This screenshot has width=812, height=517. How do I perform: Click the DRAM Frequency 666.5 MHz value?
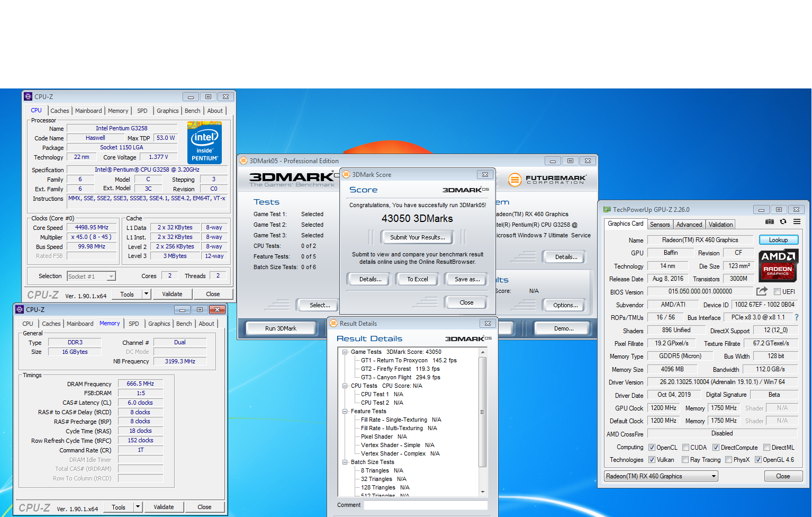pyautogui.click(x=140, y=384)
